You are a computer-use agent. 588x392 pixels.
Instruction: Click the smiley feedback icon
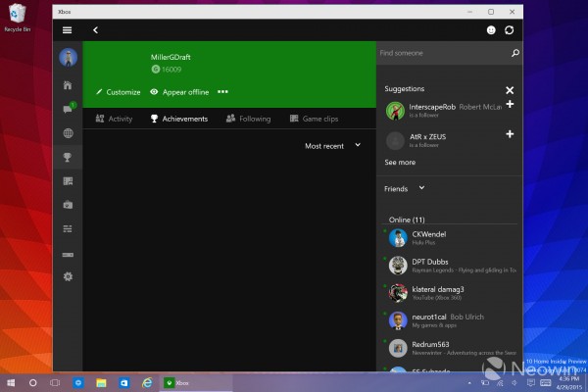[x=491, y=30]
